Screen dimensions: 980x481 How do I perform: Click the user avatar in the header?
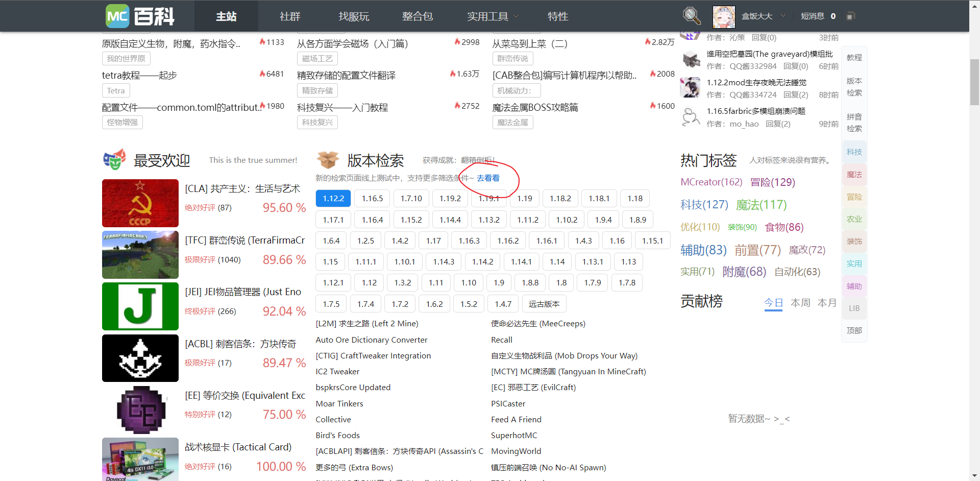723,16
